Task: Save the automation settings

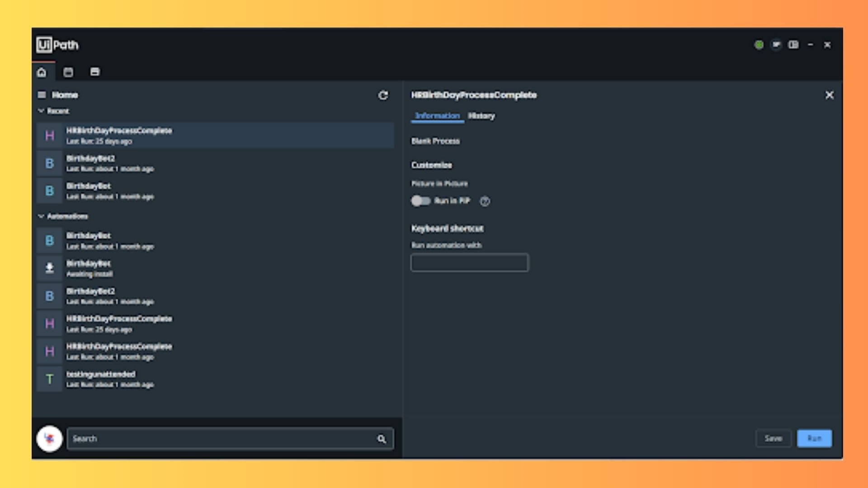Action: click(x=774, y=438)
